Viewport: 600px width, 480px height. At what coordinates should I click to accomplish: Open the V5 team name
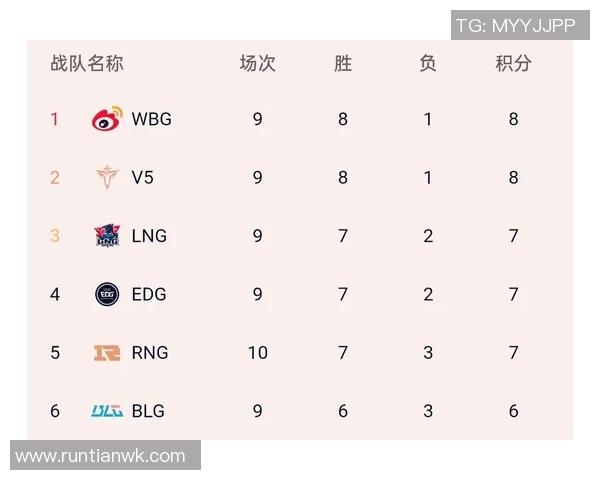(x=143, y=178)
